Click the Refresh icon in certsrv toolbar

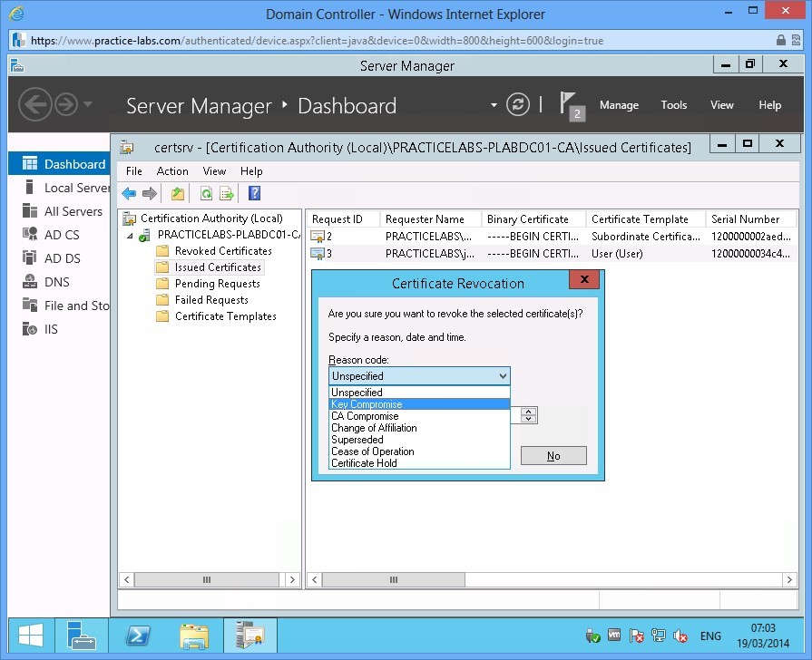click(x=206, y=193)
